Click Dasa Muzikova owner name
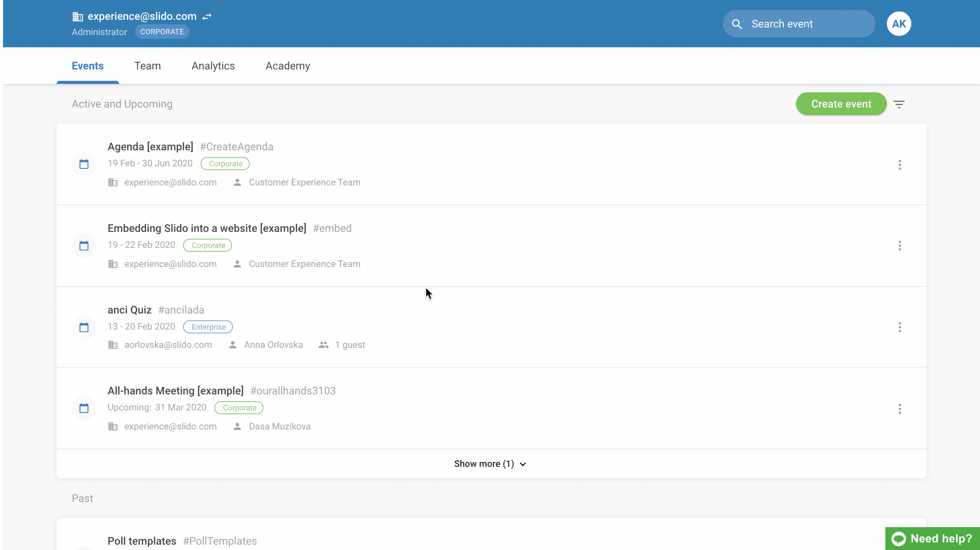Image resolution: width=980 pixels, height=550 pixels. 280,426
